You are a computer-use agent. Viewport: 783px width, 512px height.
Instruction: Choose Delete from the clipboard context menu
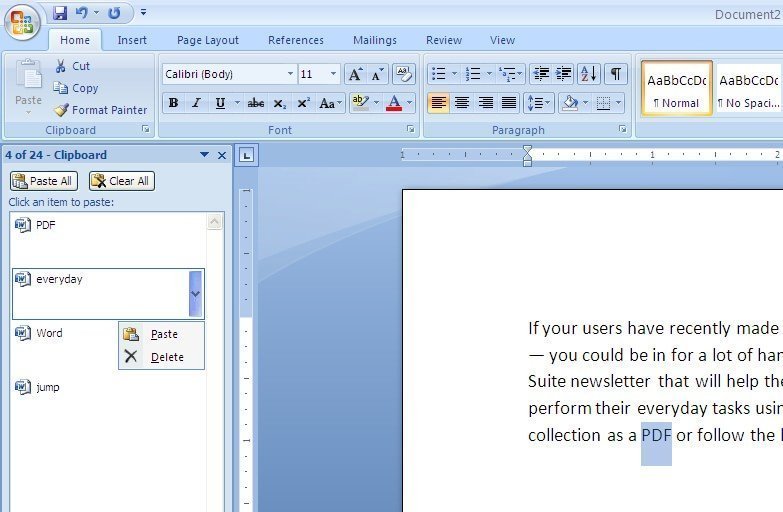click(166, 357)
